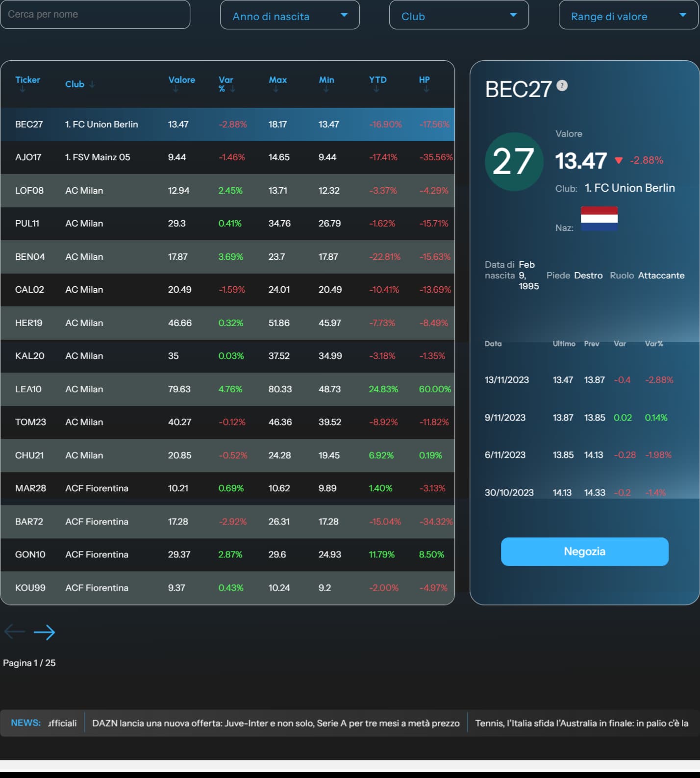Go to next page with right arrow

point(44,632)
